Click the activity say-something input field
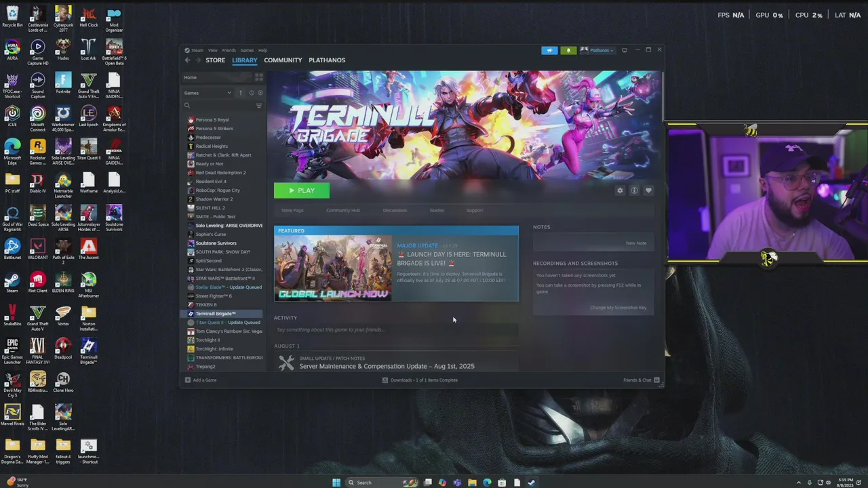Image resolution: width=868 pixels, height=488 pixels. point(396,330)
